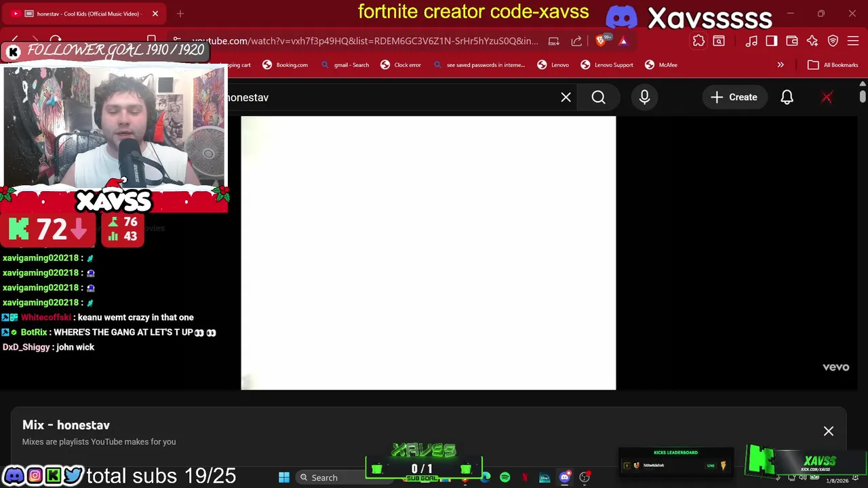868x488 pixels.
Task: Click the Brave VPN shield icon
Action: click(833, 41)
